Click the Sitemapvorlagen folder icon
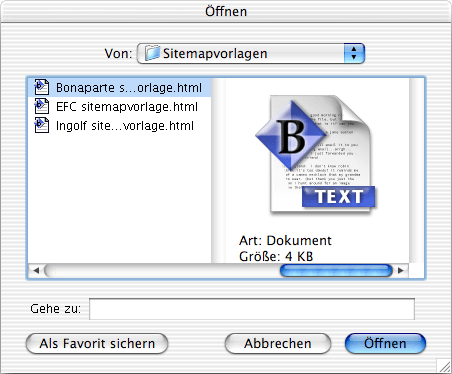The height and width of the screenshot is (374, 452). 153,53
